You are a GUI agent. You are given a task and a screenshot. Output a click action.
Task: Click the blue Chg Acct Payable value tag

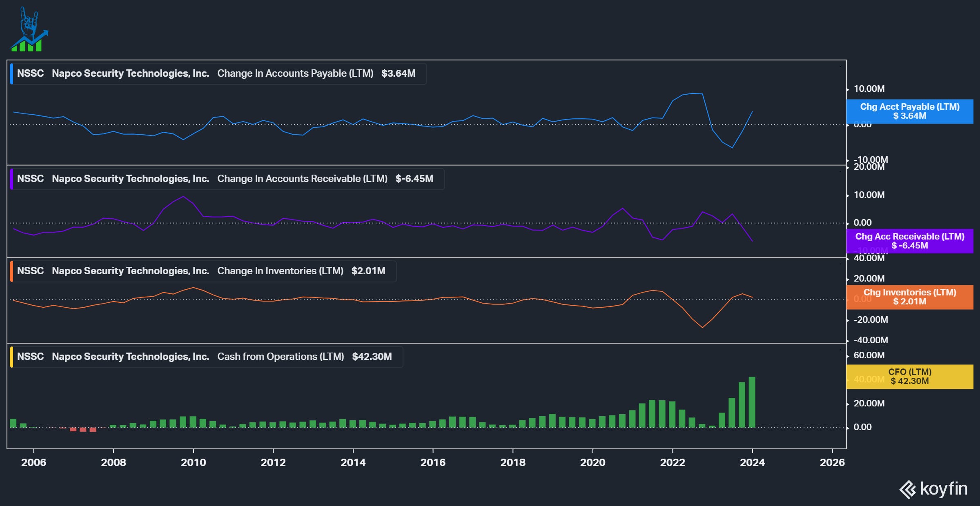click(x=910, y=111)
